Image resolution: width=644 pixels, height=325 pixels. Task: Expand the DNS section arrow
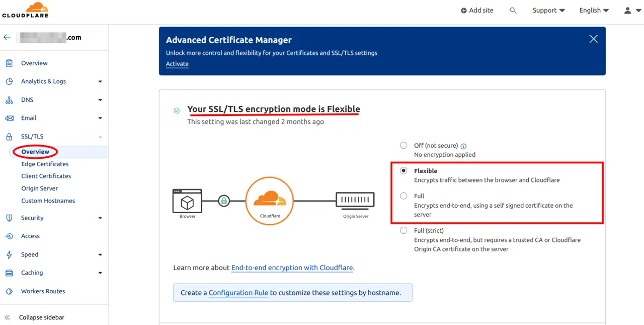(x=100, y=100)
